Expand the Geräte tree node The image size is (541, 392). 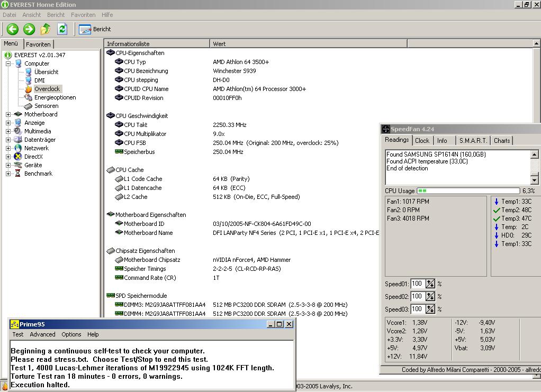pos(8,165)
